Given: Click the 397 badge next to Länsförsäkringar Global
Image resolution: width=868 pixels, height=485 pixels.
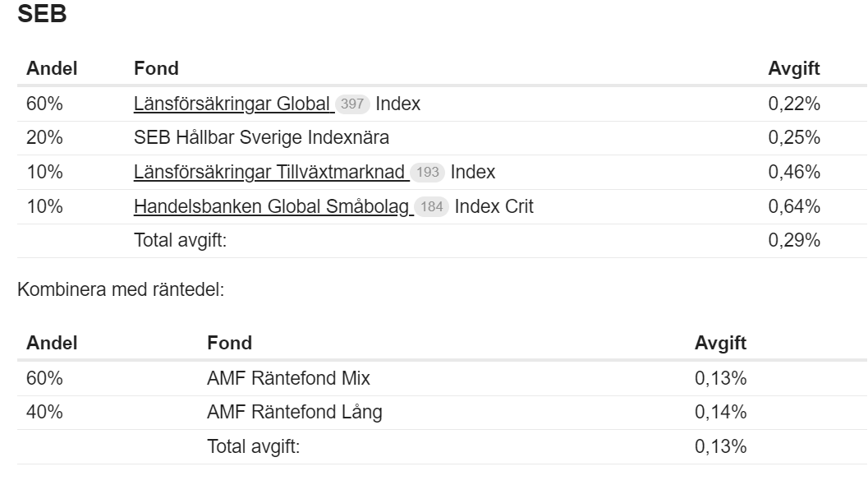Looking at the screenshot, I should click(x=352, y=104).
